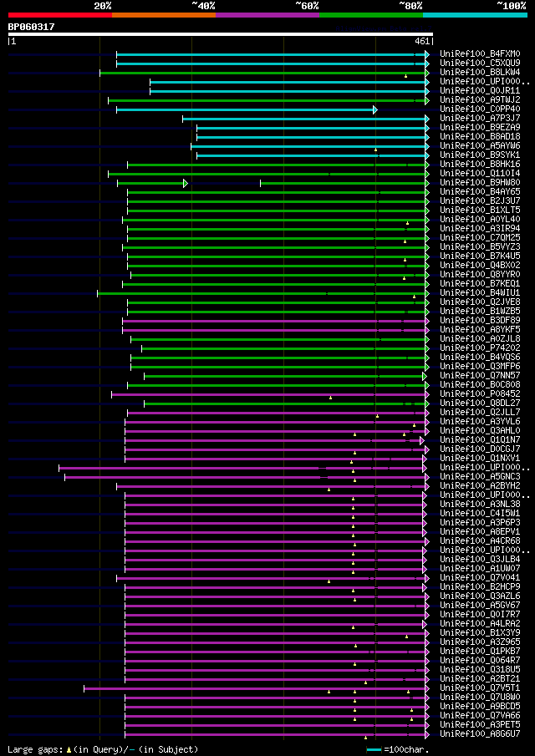Image resolution: width=535 pixels, height=756 pixels.
Task: Select the UniRef100_Q7V041 label
Action: tap(480, 577)
